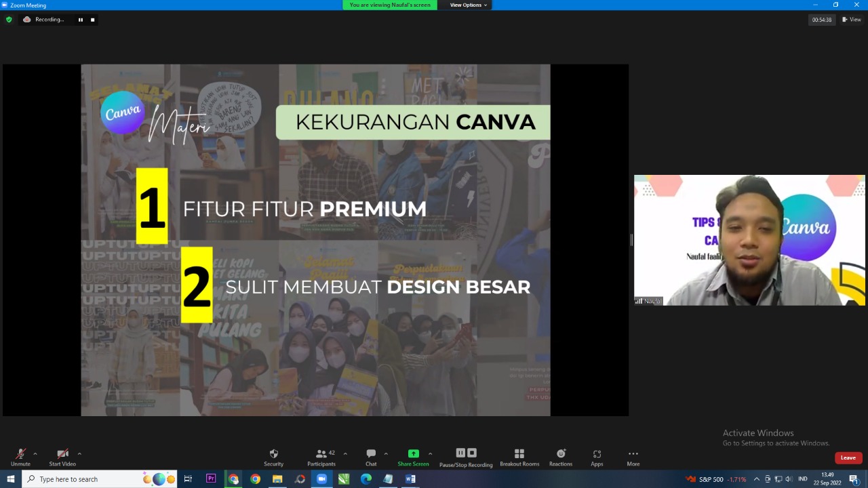
Task: Expand arrow next to Participants
Action: [345, 453]
